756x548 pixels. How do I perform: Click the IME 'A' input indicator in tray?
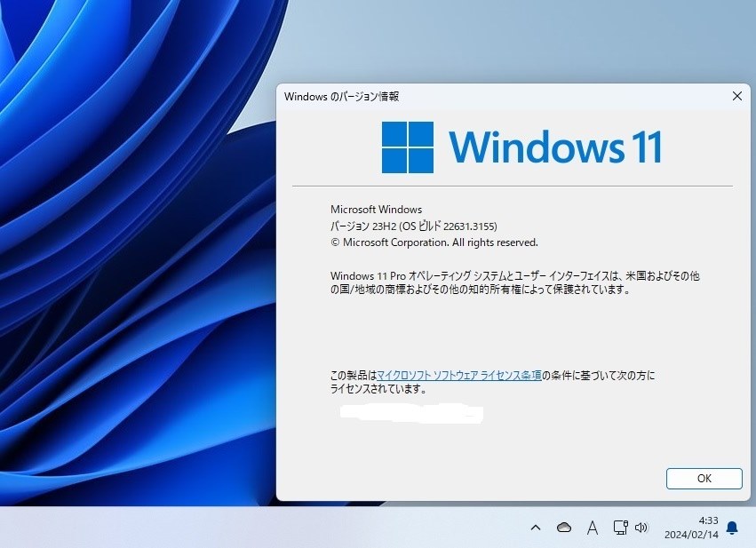(x=592, y=528)
